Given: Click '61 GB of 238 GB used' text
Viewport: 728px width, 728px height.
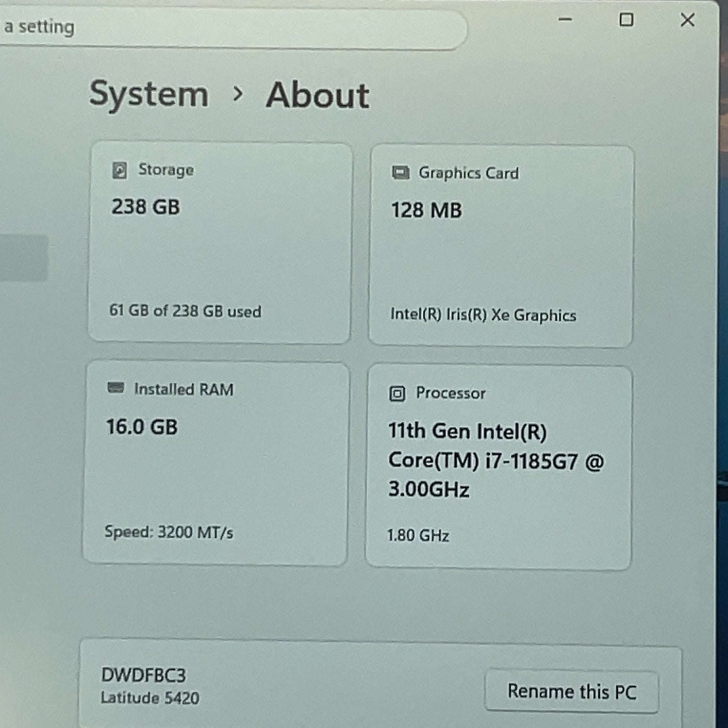Looking at the screenshot, I should tap(185, 311).
